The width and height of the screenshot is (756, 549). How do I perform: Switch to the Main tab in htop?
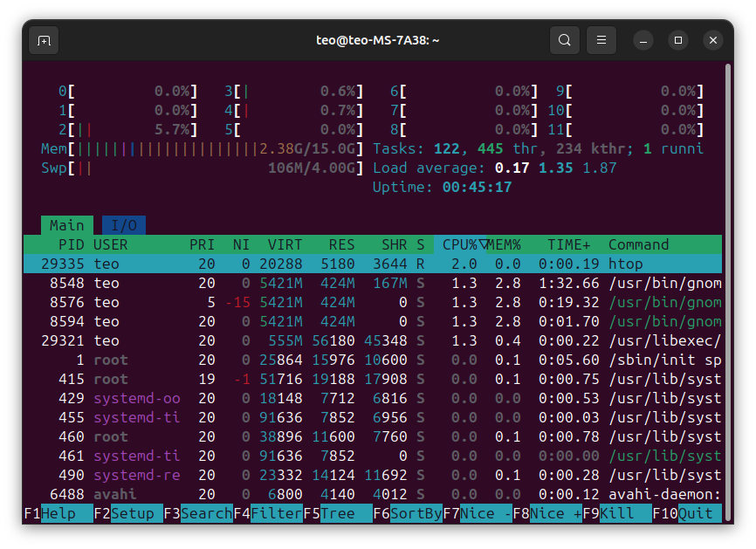point(67,225)
